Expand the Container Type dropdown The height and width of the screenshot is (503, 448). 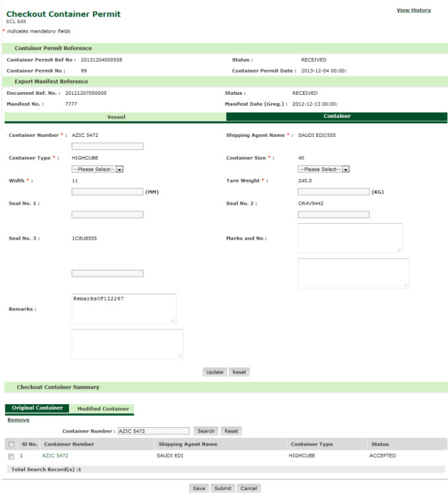[98, 169]
